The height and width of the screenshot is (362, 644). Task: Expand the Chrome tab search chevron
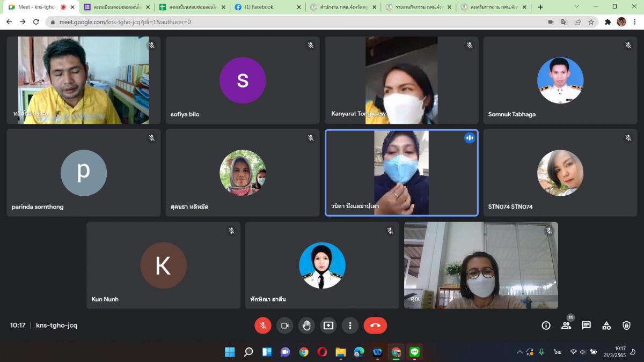576,7
